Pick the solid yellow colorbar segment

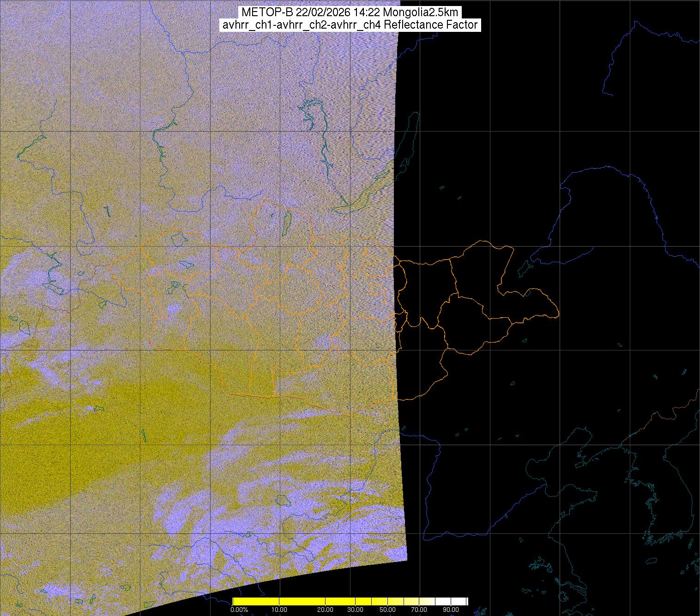click(277, 601)
